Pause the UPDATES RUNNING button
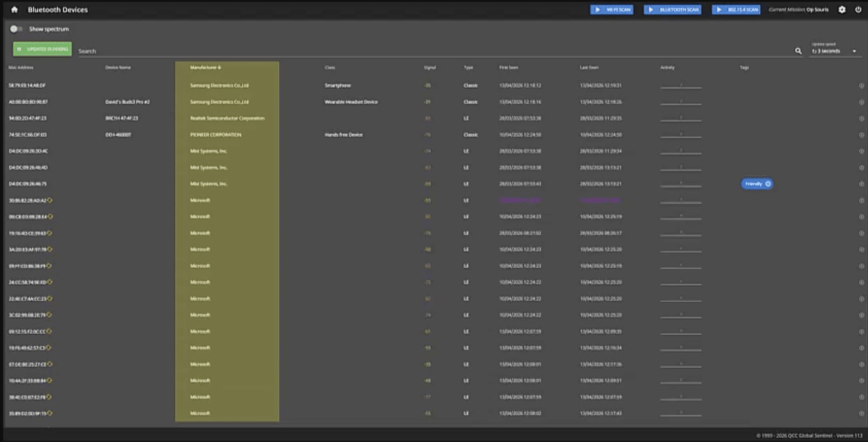Image resolution: width=868 pixels, height=442 pixels. pyautogui.click(x=43, y=49)
